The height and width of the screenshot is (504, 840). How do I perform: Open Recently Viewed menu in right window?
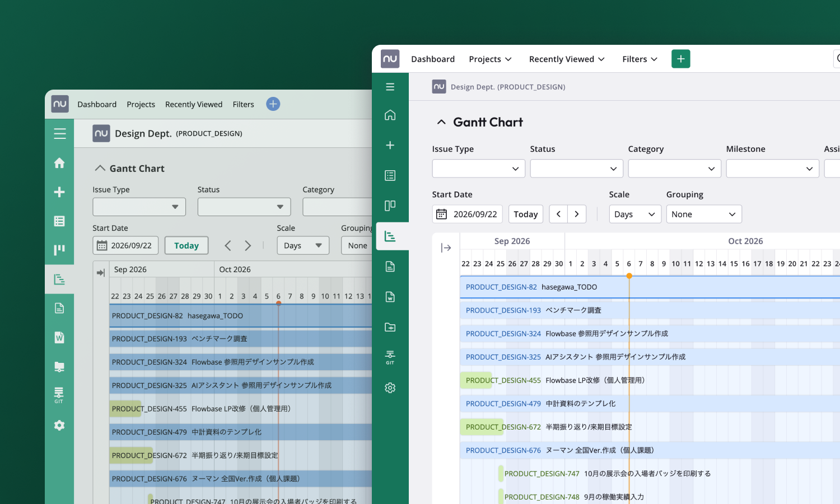tap(567, 59)
